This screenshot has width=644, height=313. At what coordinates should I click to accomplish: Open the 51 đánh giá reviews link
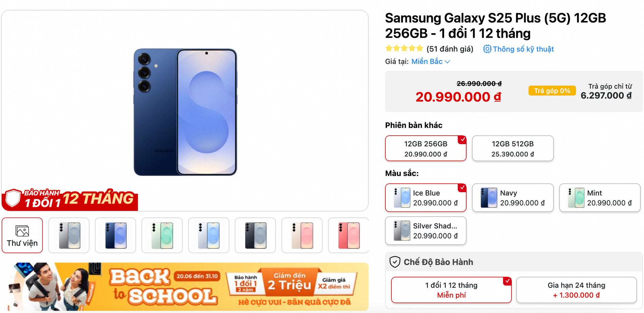(450, 49)
